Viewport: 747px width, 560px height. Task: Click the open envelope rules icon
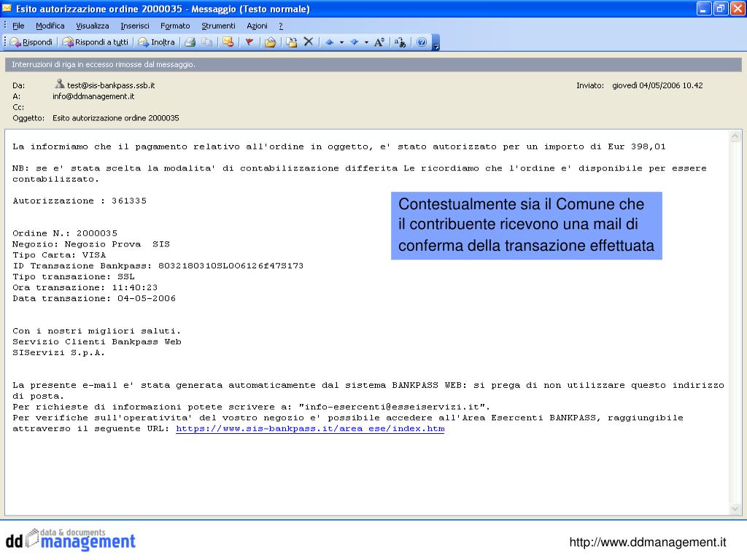pos(270,42)
